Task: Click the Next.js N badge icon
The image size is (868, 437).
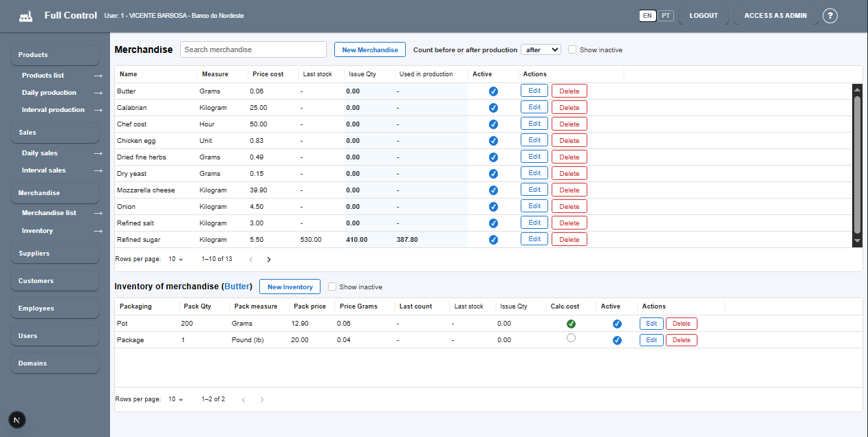Action: click(17, 419)
